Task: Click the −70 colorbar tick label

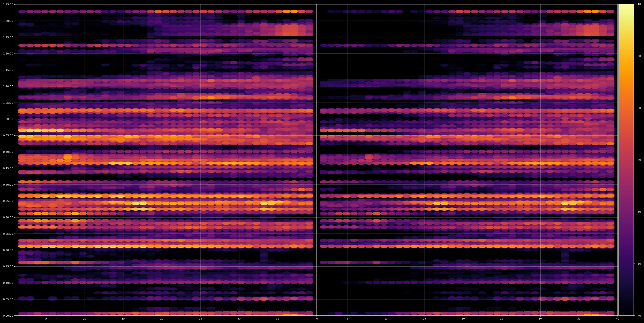Action: coord(638,316)
